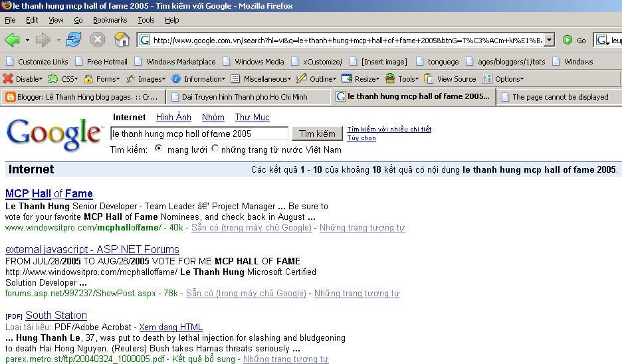Open the Edit menu
This screenshot has width=622, height=364.
pos(32,20)
